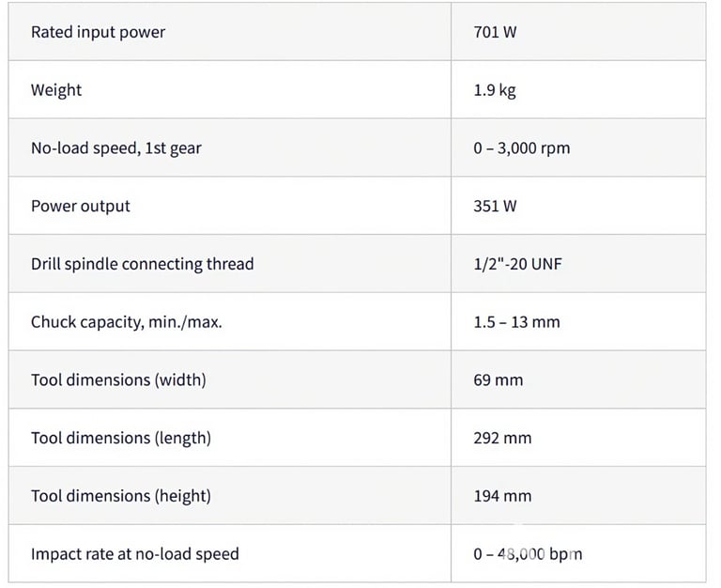Click 'Chuck capacity, min./max.' label
721x588 pixels.
click(127, 322)
